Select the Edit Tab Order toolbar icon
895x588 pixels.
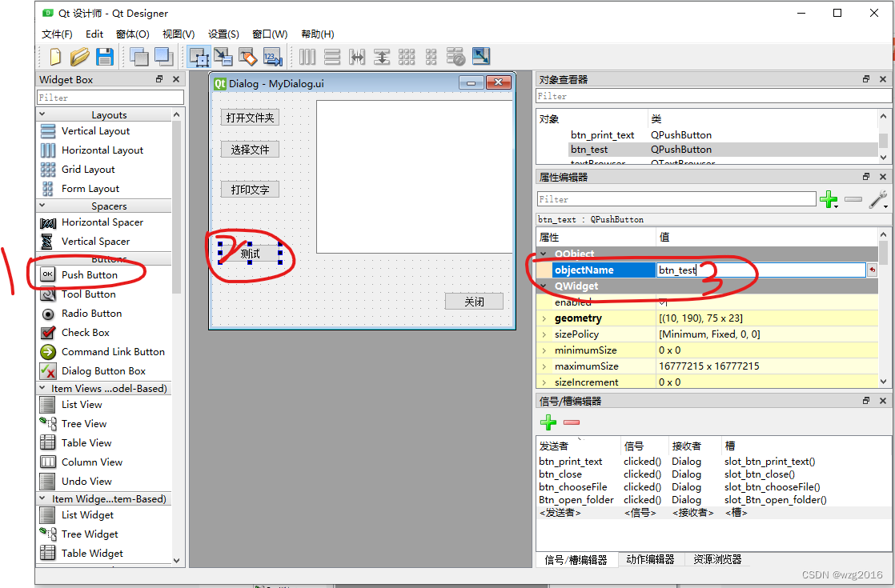(272, 56)
